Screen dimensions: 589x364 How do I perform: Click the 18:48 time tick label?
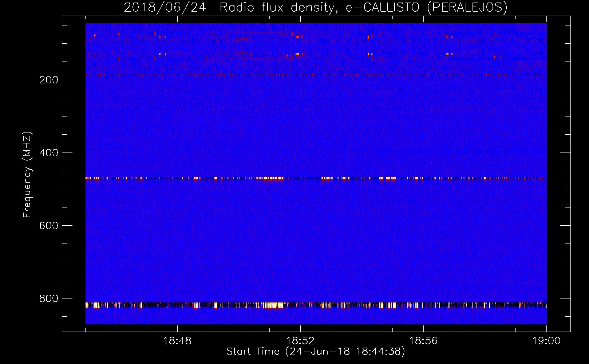(177, 341)
